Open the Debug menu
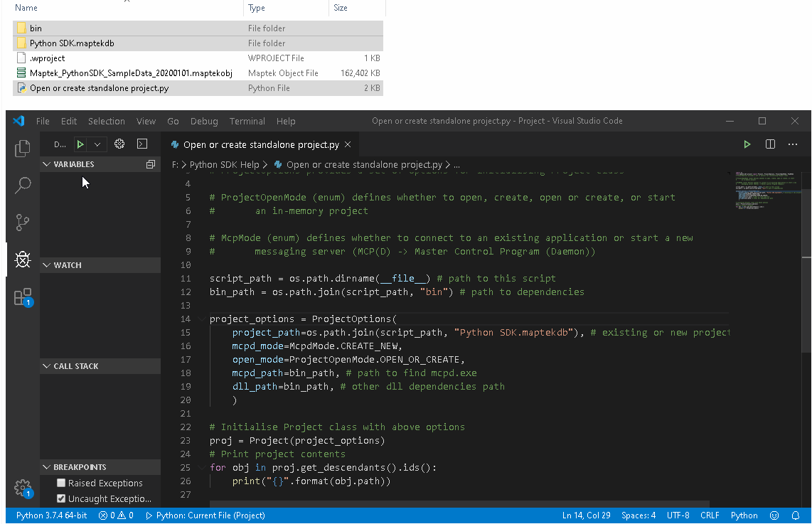Viewport: 812px width, 524px height. pyautogui.click(x=204, y=121)
